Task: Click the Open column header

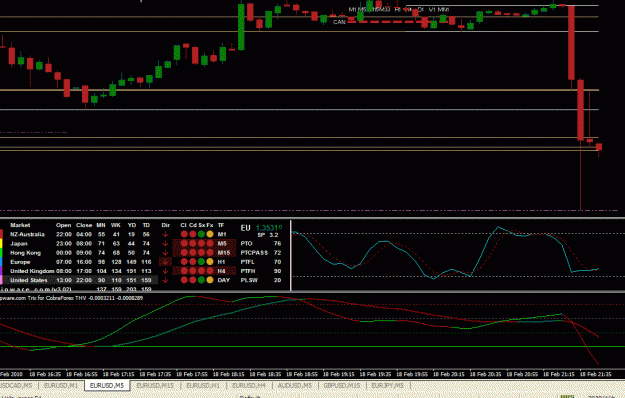Action: [63, 225]
